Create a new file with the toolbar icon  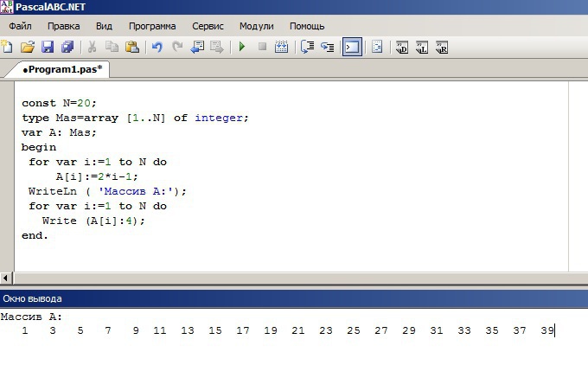click(x=7, y=48)
